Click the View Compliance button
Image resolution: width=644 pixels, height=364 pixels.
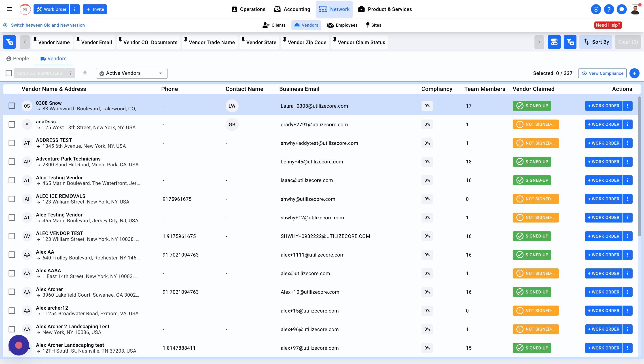pyautogui.click(x=602, y=73)
